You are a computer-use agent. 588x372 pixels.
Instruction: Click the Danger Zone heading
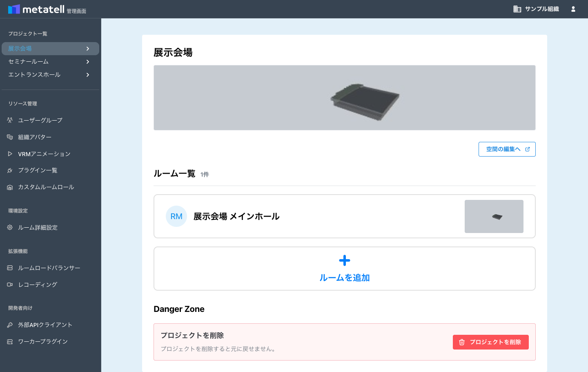179,309
